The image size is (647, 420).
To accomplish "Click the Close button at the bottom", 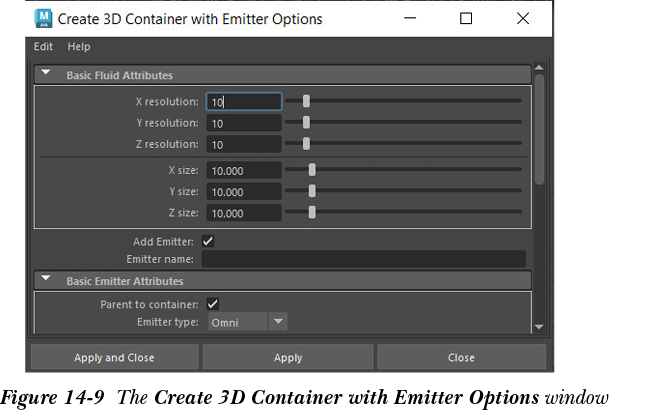I will point(461,357).
